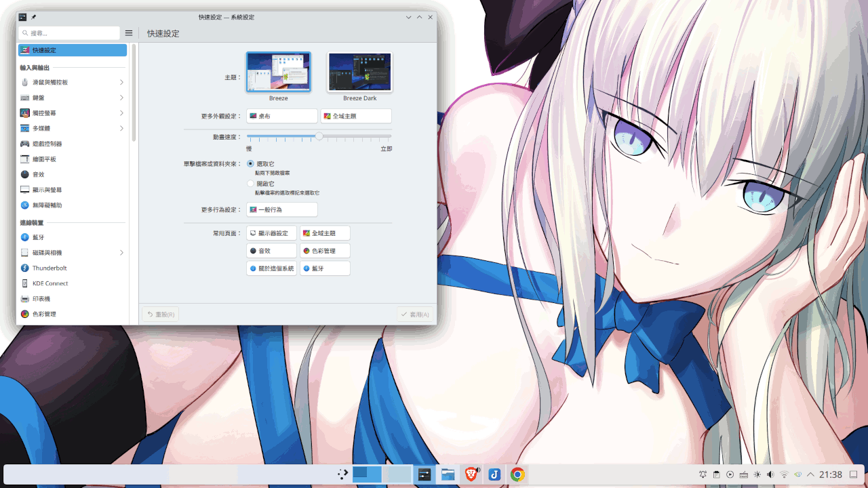The width and height of the screenshot is (868, 488).
Task: Click the 桌布 (wallpaper) button
Action: pyautogui.click(x=282, y=117)
